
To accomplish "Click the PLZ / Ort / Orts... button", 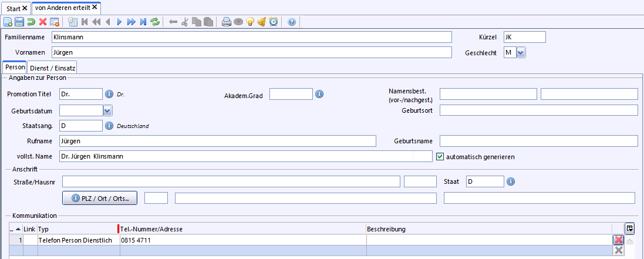I will [100, 198].
